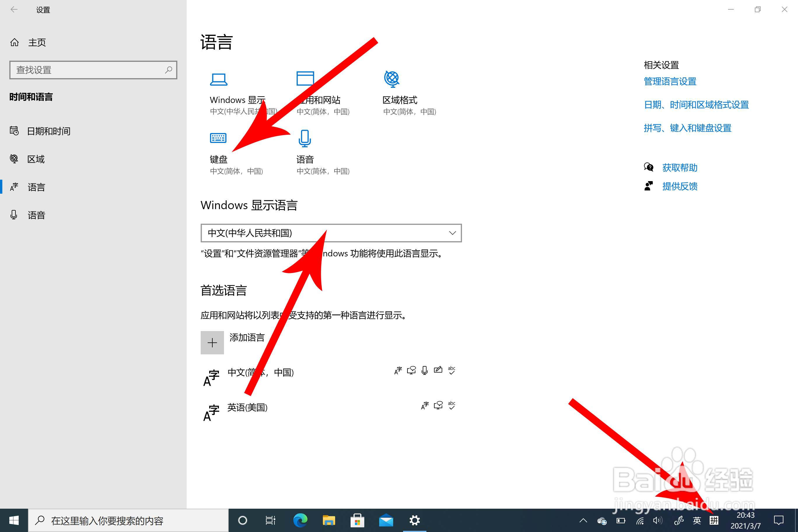Open the 语音 (speech) settings icon

304,138
